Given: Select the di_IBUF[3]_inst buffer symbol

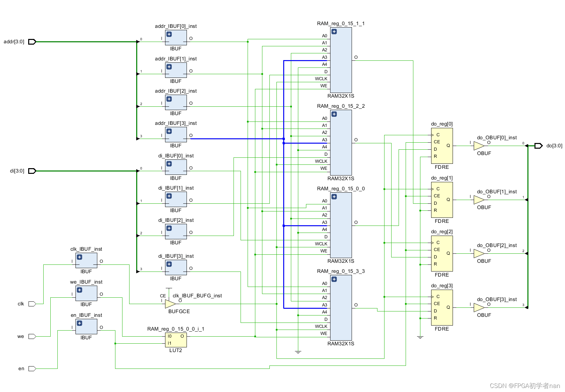Looking at the screenshot, I should 175,267.
